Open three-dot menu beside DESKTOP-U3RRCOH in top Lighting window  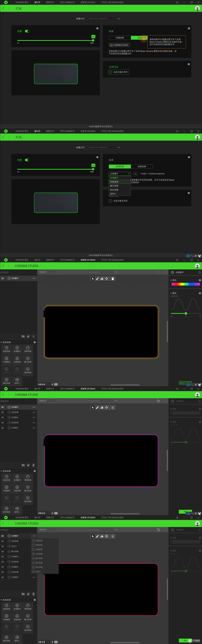(119, 19)
